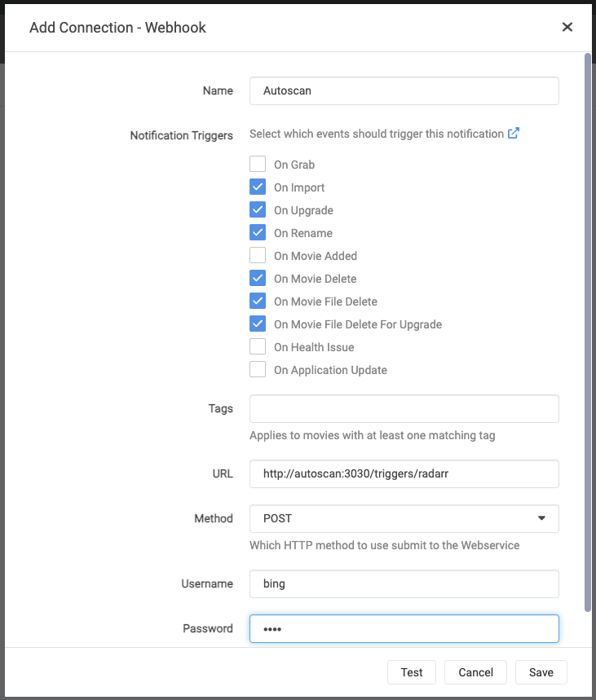Toggle On Movie File Delete For Upgrade
This screenshot has height=700, width=596.
tap(258, 324)
